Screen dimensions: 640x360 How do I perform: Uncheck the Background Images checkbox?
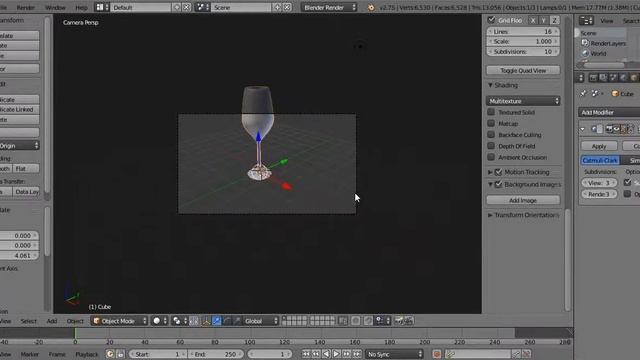[498, 184]
